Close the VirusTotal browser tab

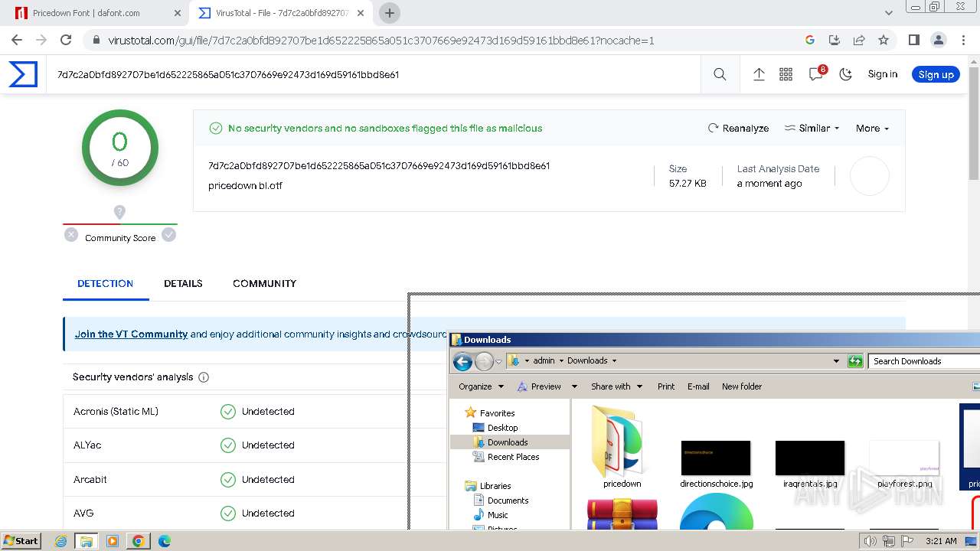pos(361,13)
